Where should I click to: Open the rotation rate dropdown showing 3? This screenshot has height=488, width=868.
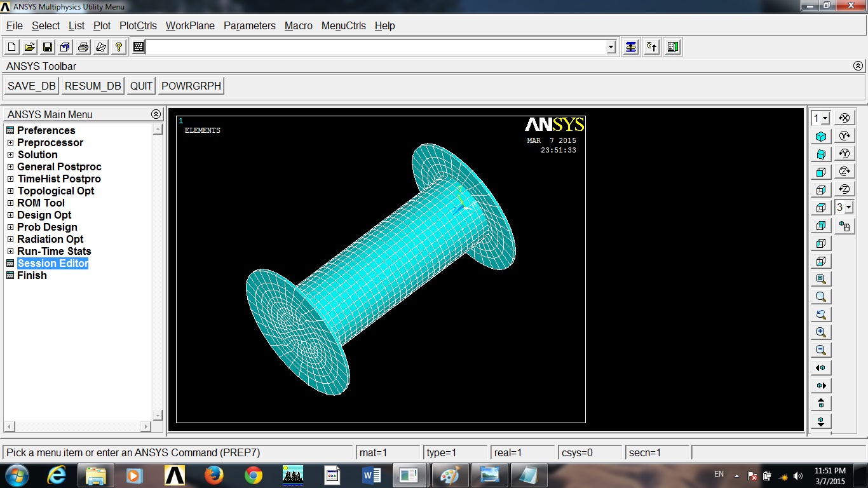848,208
